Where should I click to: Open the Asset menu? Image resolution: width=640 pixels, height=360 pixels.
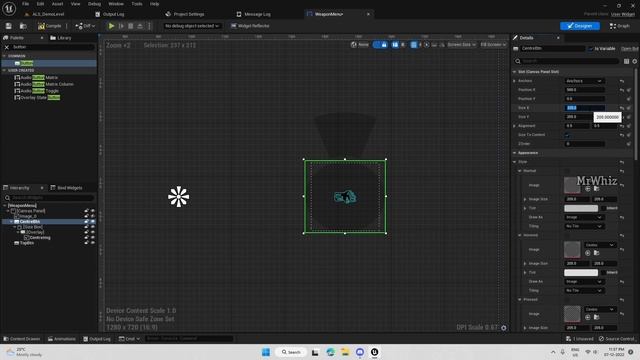[58, 4]
